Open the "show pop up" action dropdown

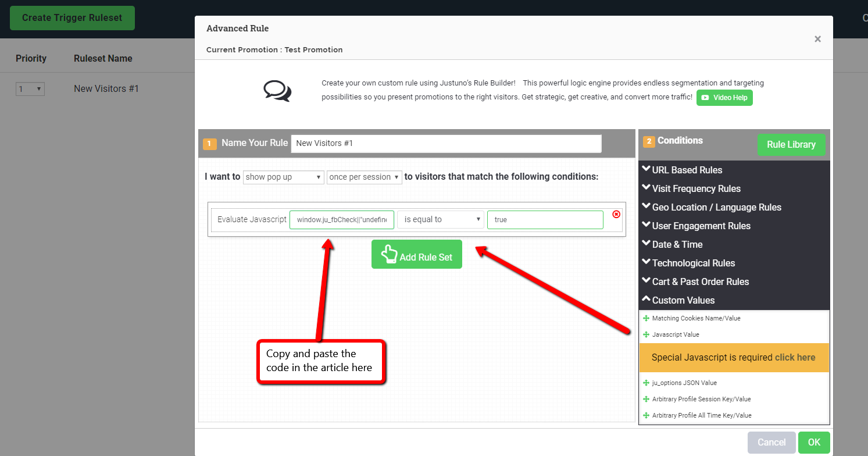pos(283,177)
